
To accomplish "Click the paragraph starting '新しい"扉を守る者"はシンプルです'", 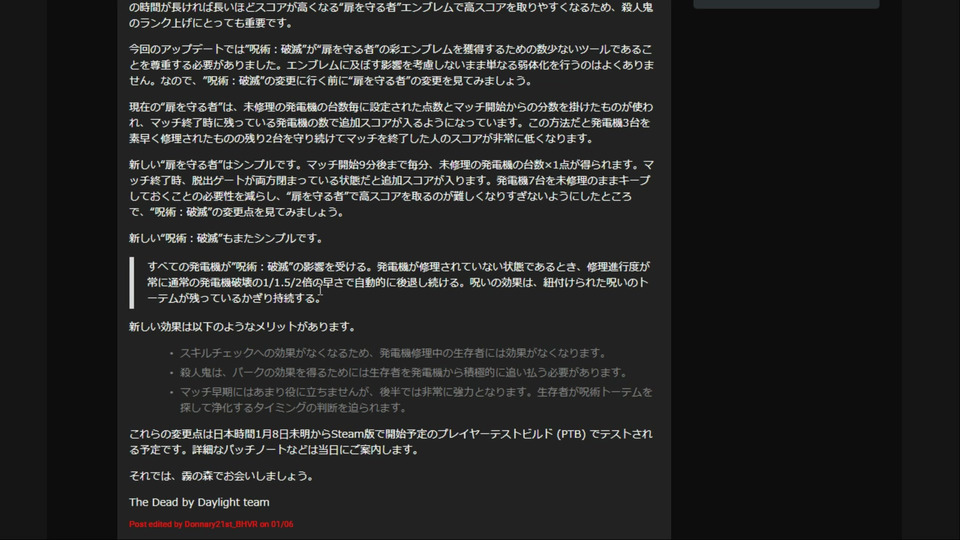I will click(x=391, y=189).
